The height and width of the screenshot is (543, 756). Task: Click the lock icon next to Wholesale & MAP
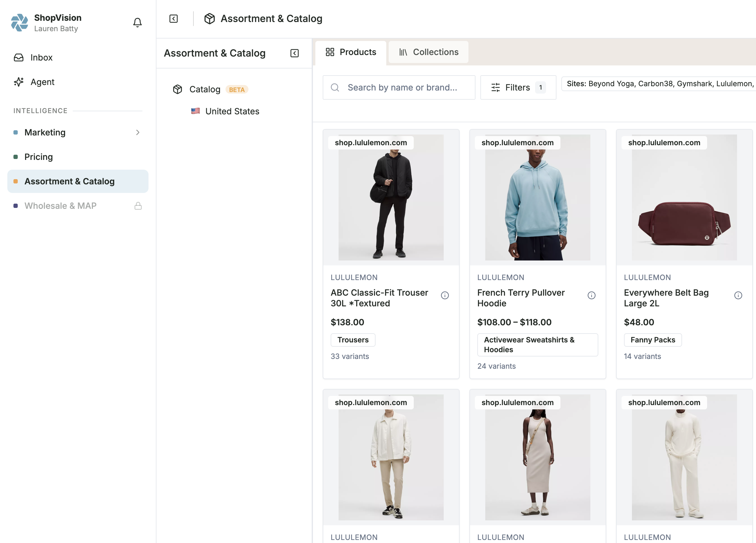pos(138,206)
